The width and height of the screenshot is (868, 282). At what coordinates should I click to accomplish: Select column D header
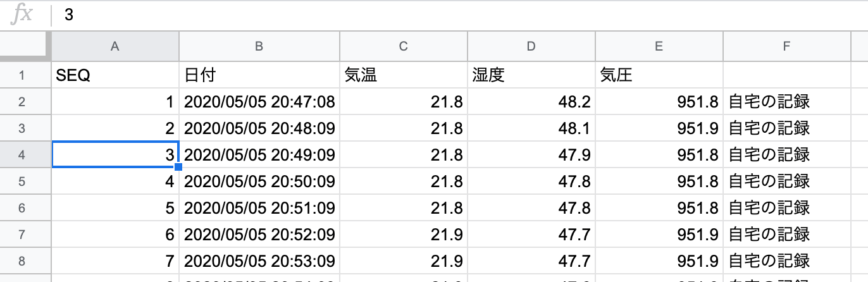click(531, 46)
